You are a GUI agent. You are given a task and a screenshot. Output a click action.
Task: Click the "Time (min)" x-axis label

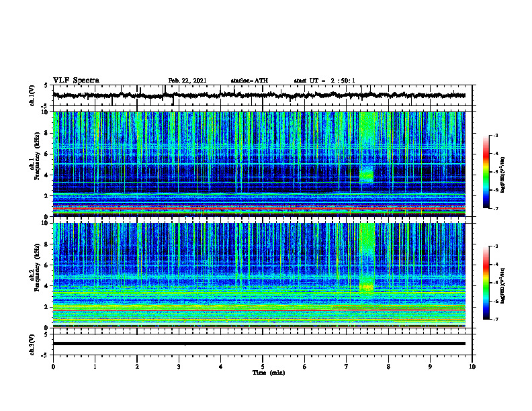tap(269, 373)
